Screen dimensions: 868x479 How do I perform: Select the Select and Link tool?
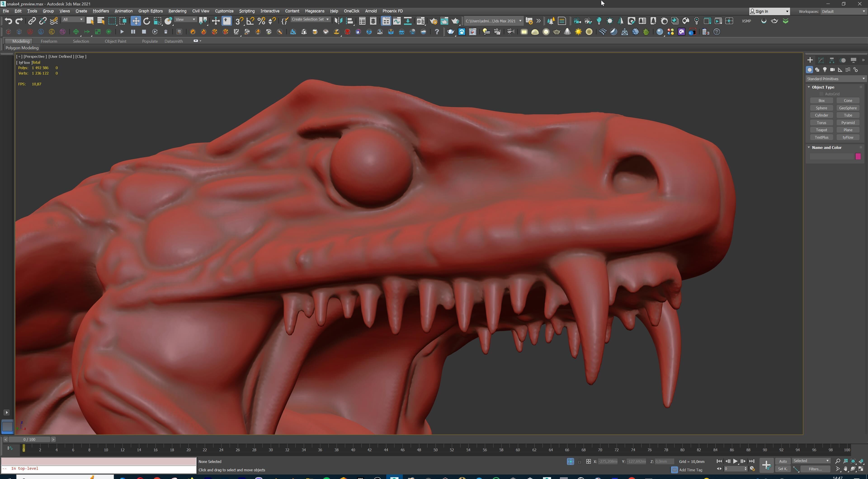(32, 21)
